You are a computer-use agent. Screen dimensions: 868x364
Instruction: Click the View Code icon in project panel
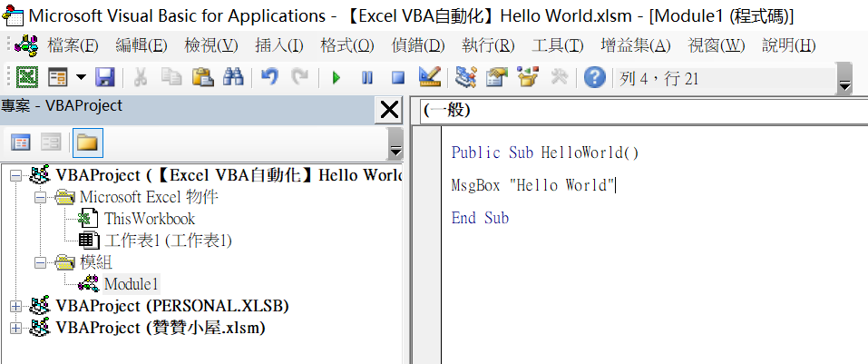point(21,143)
